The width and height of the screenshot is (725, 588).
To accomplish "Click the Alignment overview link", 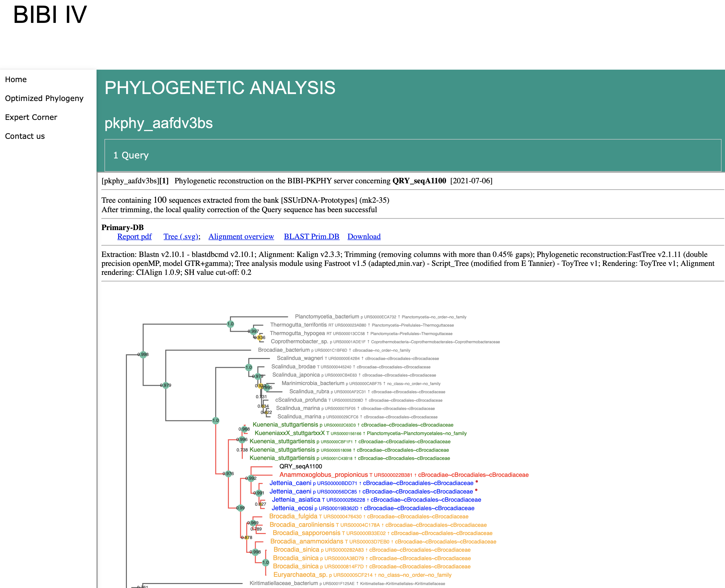I will click(x=241, y=236).
